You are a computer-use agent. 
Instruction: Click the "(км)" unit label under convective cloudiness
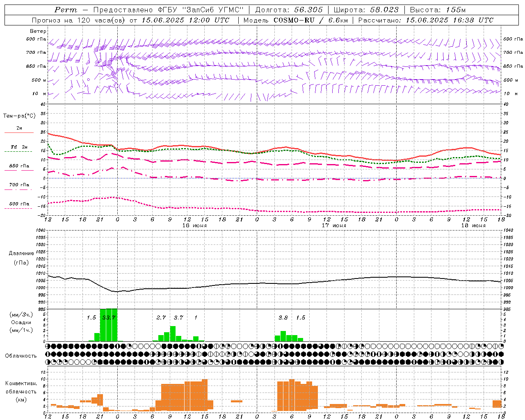pos(21,399)
